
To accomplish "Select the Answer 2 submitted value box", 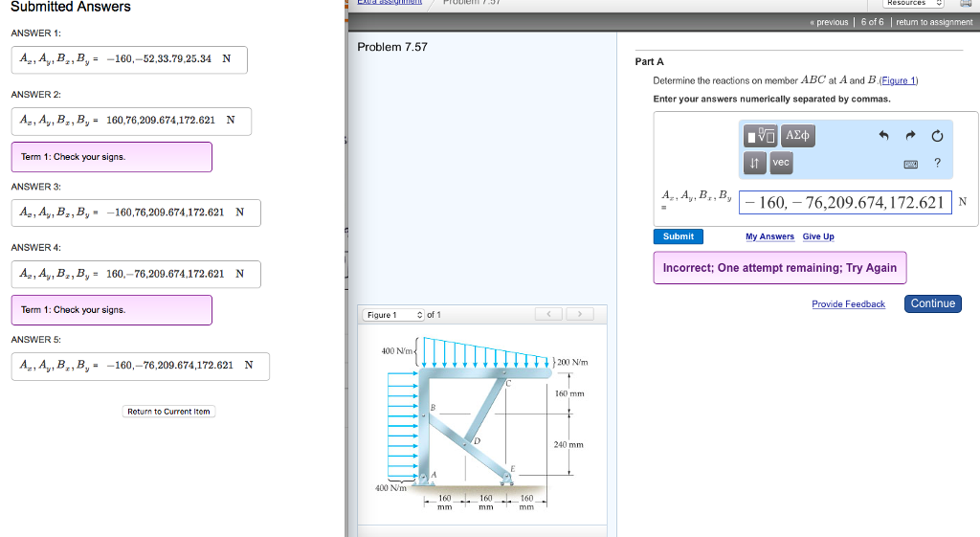I will click(x=131, y=121).
